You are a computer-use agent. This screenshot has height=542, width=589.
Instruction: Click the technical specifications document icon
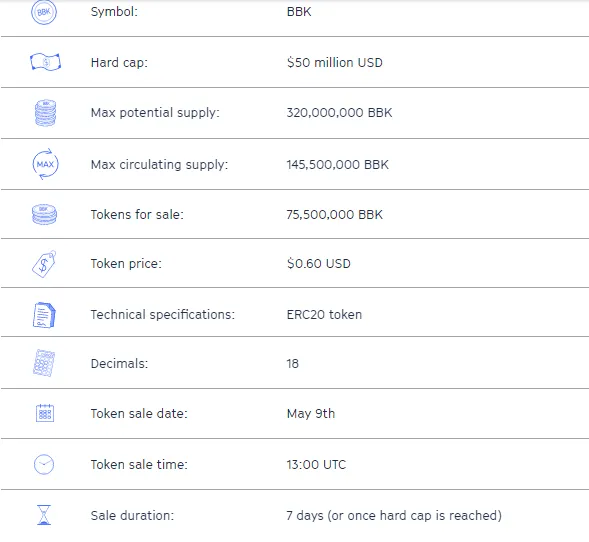(44, 315)
